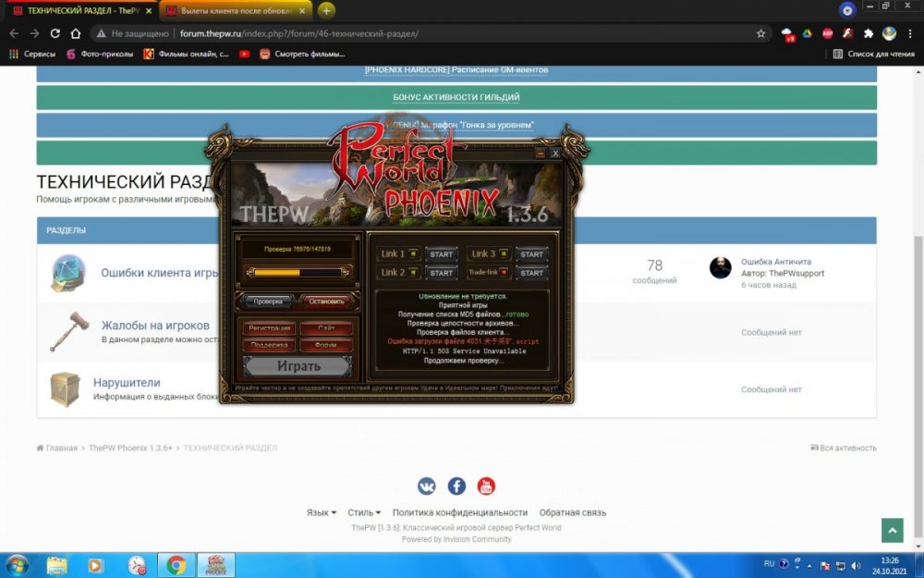Open the Нарушители forum section
This screenshot has width=924, height=578.
(126, 383)
